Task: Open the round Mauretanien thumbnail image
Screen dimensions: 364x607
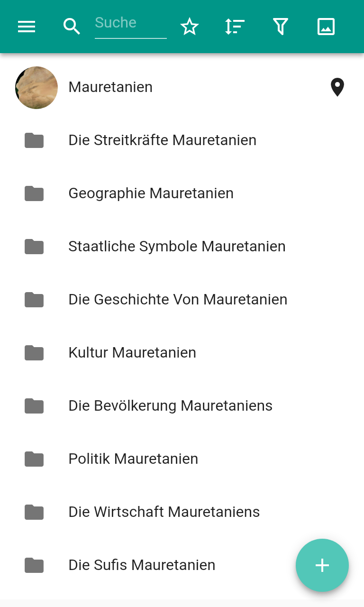Action: [36, 88]
